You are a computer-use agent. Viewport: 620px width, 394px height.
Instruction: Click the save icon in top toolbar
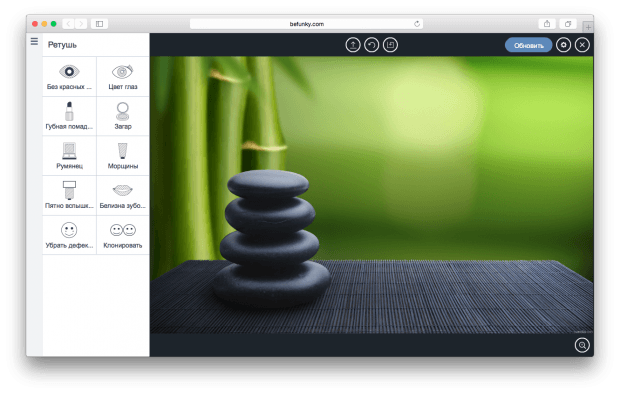pos(390,45)
